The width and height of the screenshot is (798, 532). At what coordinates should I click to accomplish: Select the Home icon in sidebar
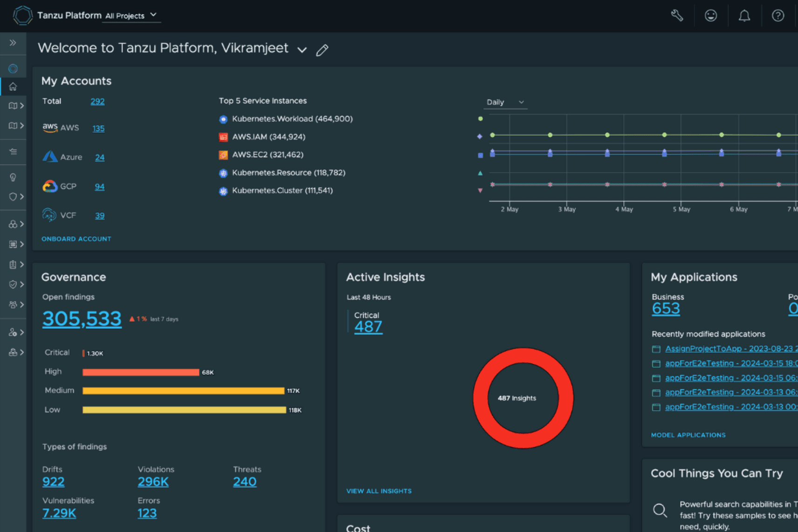(13, 87)
